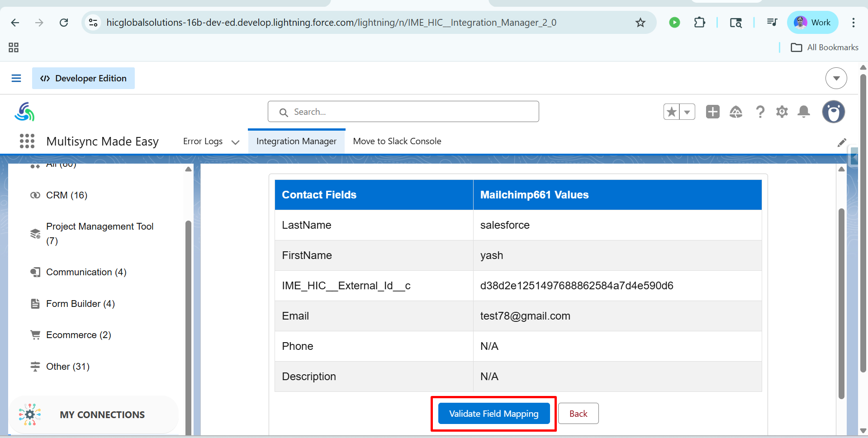Add this page to Favorites star
This screenshot has width=868, height=438.
pyautogui.click(x=672, y=112)
